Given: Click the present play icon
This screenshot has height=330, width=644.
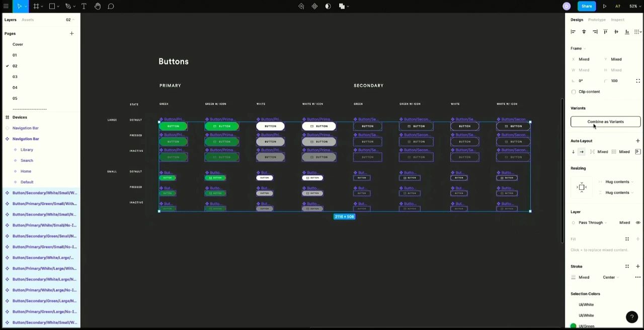Looking at the screenshot, I should point(604,6).
